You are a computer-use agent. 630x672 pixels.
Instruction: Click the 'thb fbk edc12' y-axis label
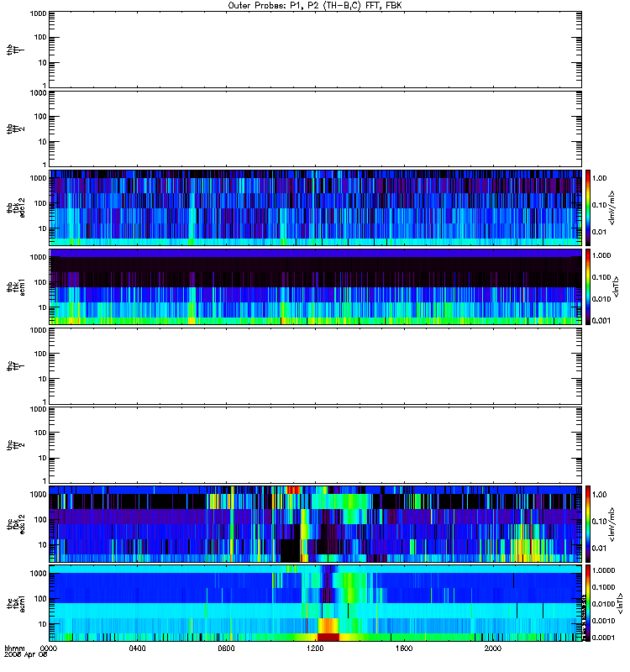16,207
